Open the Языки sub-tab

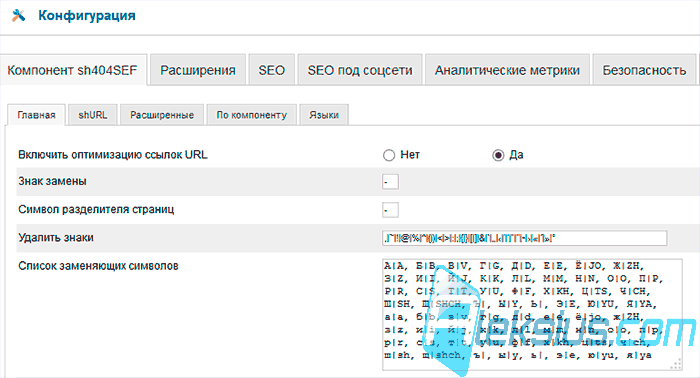[324, 115]
